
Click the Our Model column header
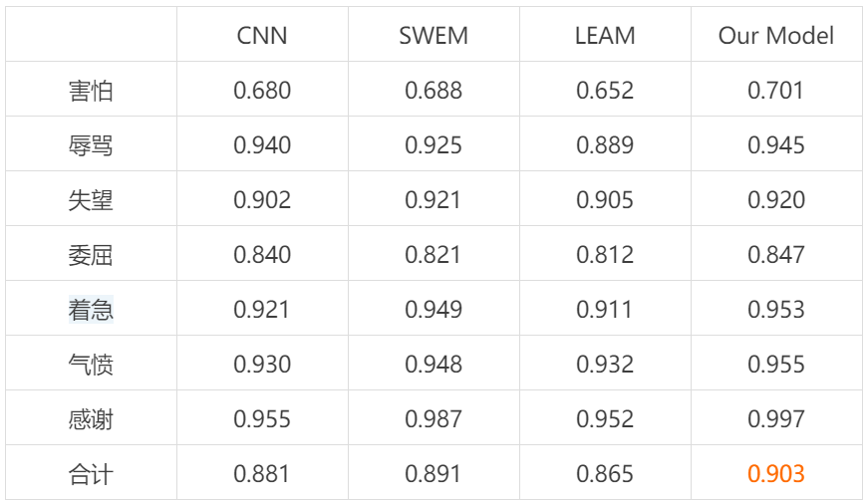[776, 36]
